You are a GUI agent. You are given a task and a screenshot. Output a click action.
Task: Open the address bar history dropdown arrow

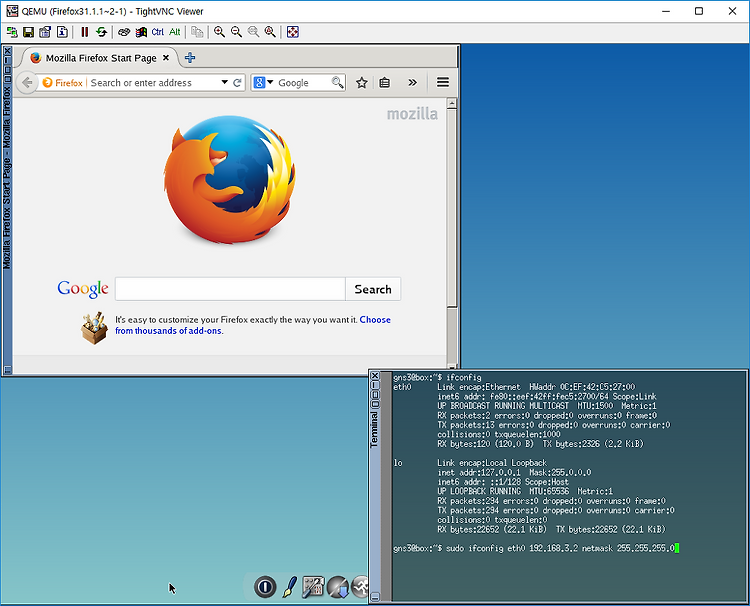224,82
